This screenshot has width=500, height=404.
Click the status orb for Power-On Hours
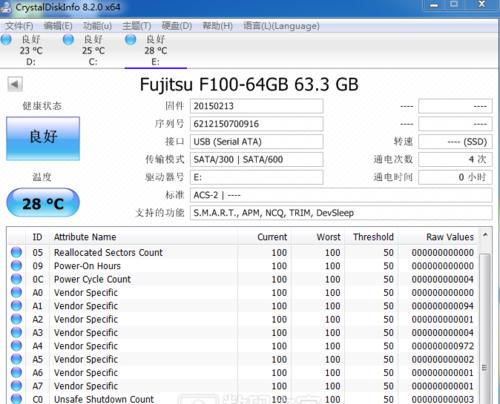coord(16,266)
